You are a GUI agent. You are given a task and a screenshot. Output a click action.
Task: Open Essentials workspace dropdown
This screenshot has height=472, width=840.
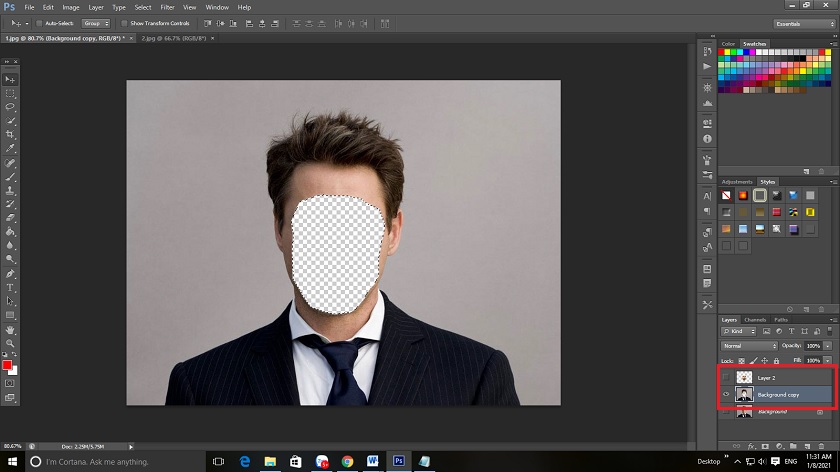(804, 24)
